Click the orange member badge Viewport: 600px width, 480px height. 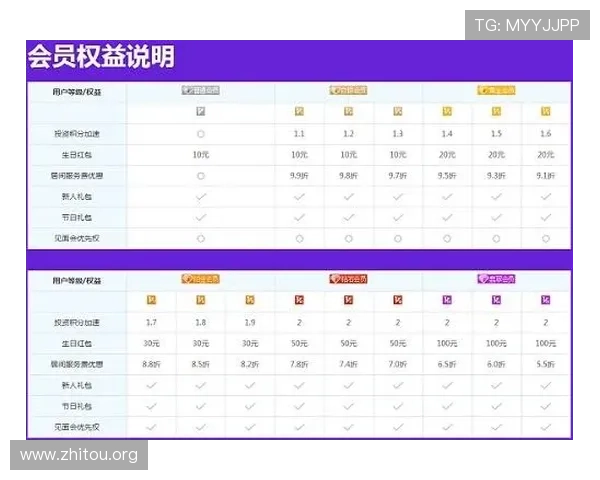pyautogui.click(x=201, y=279)
